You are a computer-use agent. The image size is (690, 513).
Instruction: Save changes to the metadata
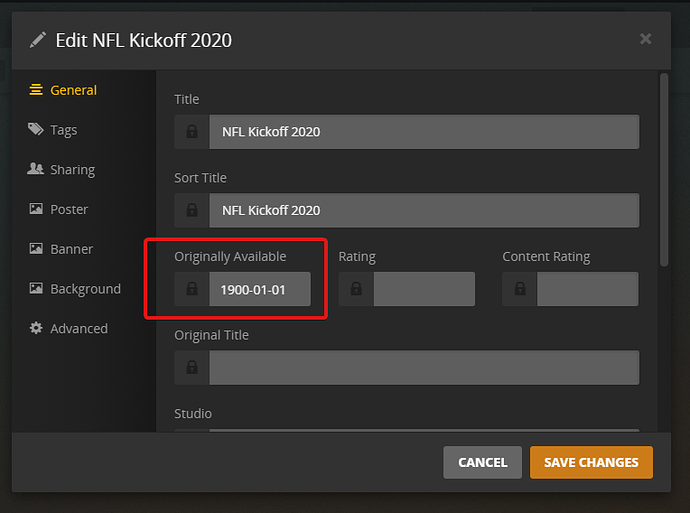591,462
